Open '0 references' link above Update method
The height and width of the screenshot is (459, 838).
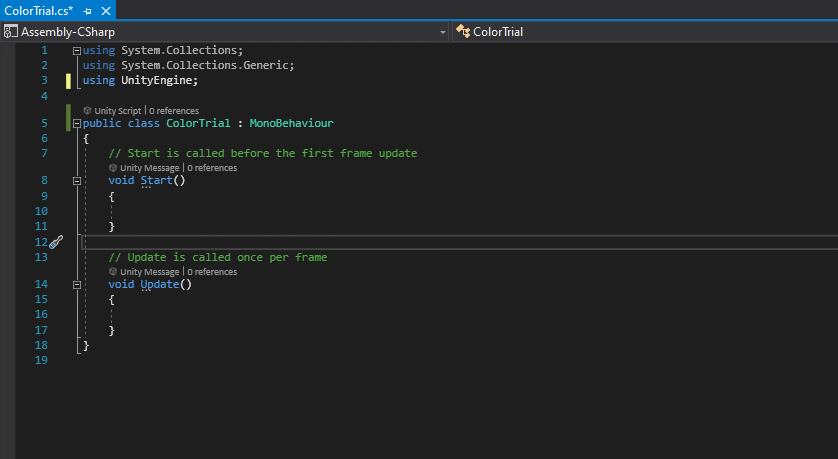[x=211, y=272]
